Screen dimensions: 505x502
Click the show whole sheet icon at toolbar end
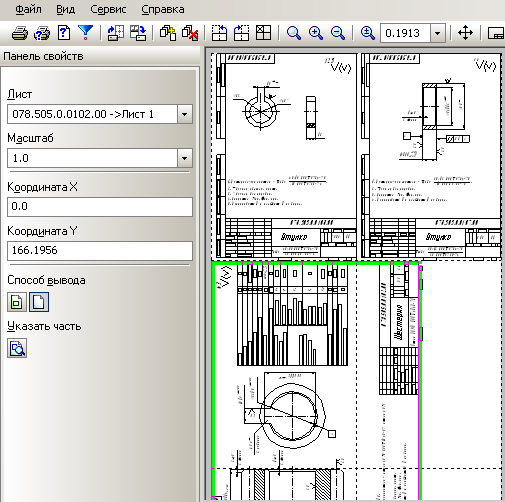coord(496,33)
